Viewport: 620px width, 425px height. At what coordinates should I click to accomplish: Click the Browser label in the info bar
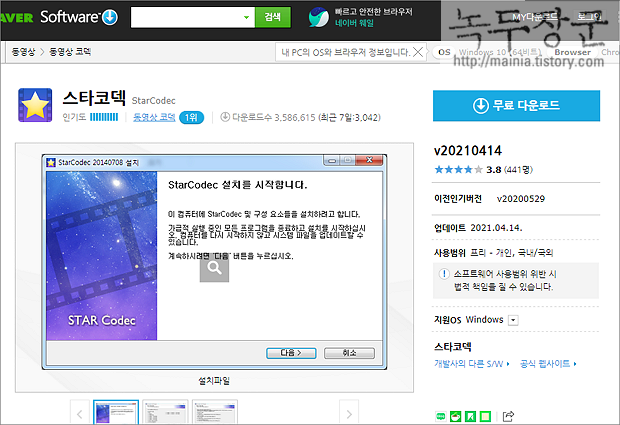[572, 52]
